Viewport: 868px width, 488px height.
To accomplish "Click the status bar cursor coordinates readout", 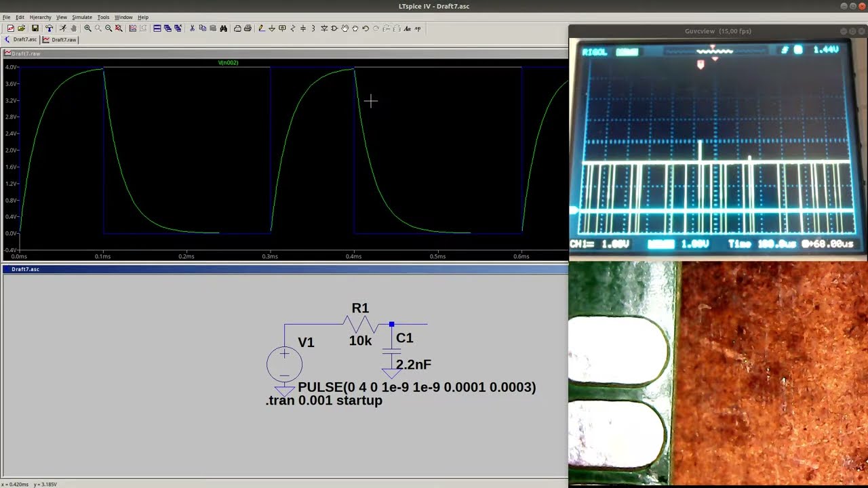I will 30,484.
